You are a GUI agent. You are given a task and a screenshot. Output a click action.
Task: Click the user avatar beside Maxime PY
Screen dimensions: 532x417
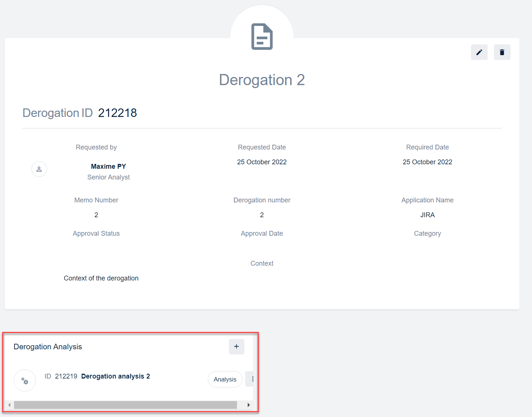(x=39, y=169)
